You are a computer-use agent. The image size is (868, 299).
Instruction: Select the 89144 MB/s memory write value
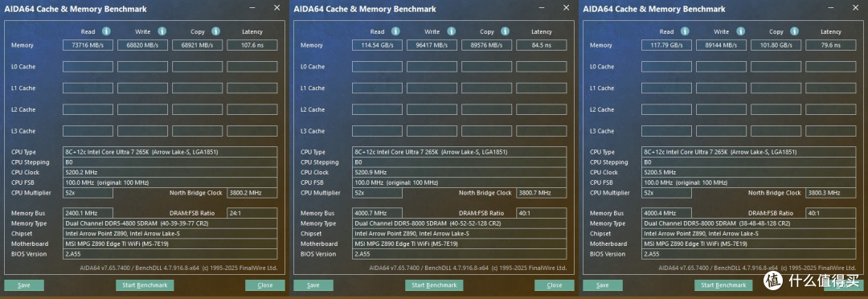point(721,45)
